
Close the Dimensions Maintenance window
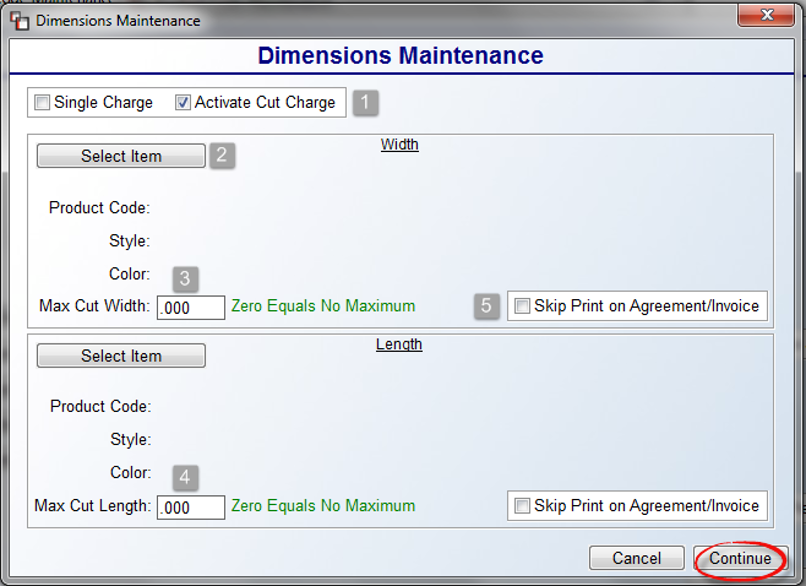point(766,14)
